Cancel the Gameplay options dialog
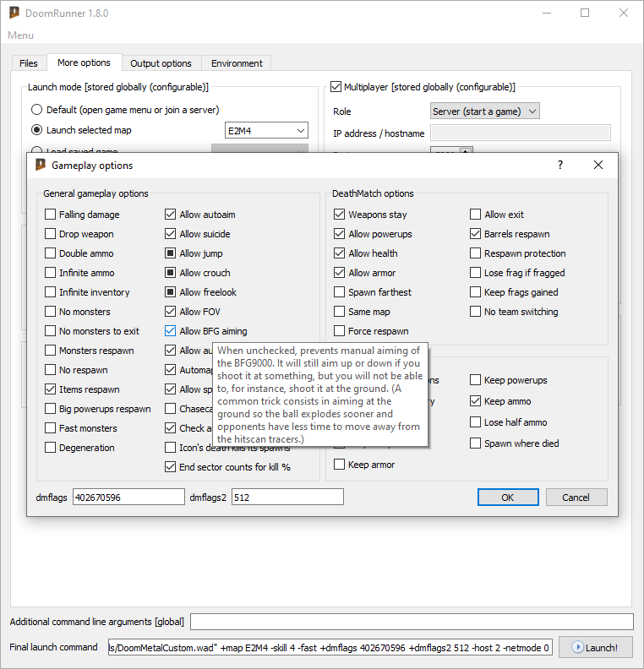 (x=576, y=498)
